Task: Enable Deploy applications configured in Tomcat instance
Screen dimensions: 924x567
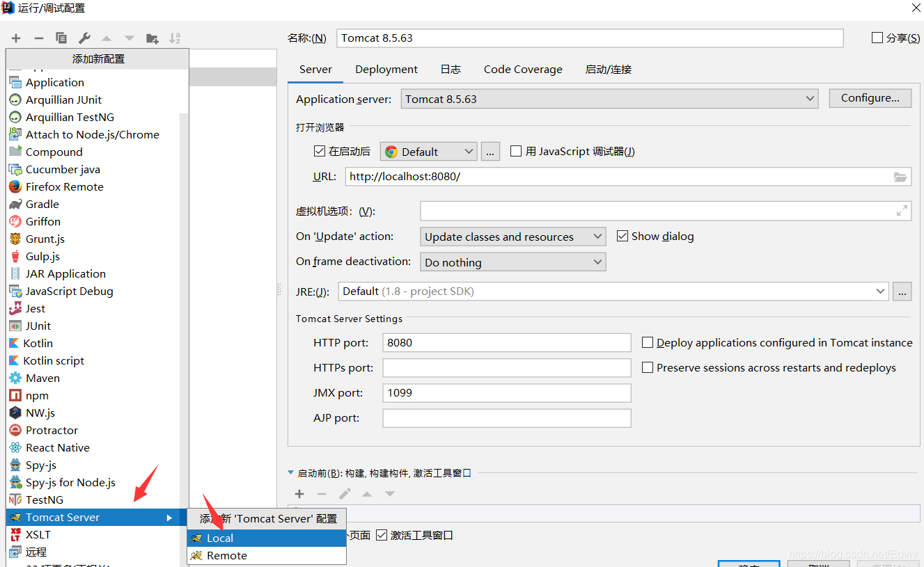Action: [648, 342]
